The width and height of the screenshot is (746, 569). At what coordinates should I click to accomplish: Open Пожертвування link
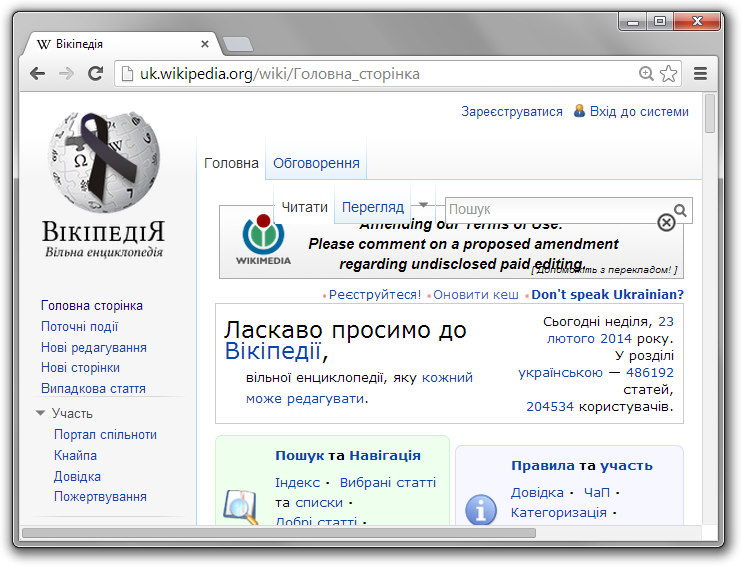[100, 497]
